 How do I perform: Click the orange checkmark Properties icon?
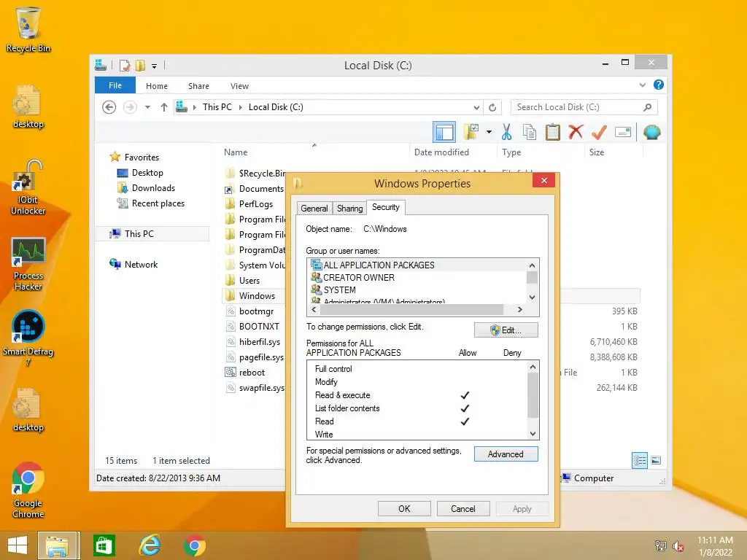[599, 132]
